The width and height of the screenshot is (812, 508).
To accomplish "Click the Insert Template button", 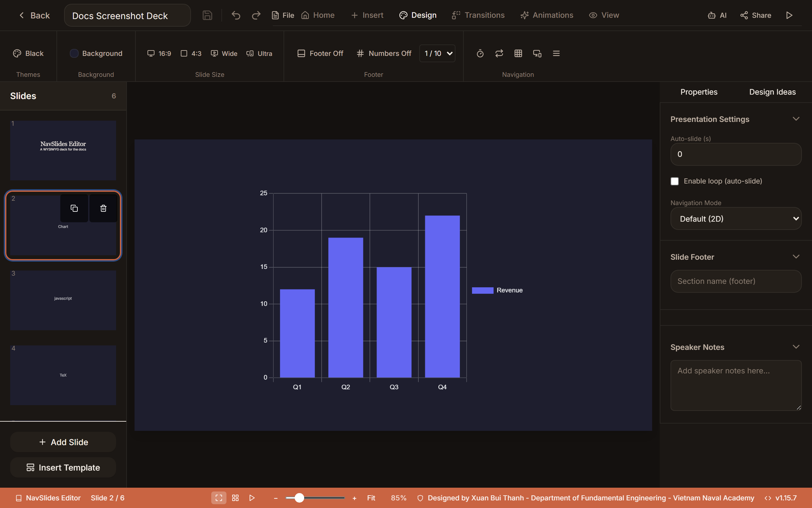I will point(63,468).
